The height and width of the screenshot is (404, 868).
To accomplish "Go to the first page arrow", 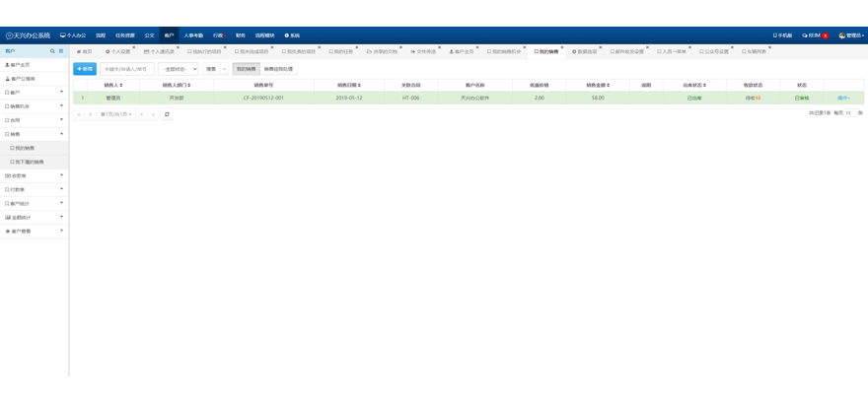I will tap(79, 114).
